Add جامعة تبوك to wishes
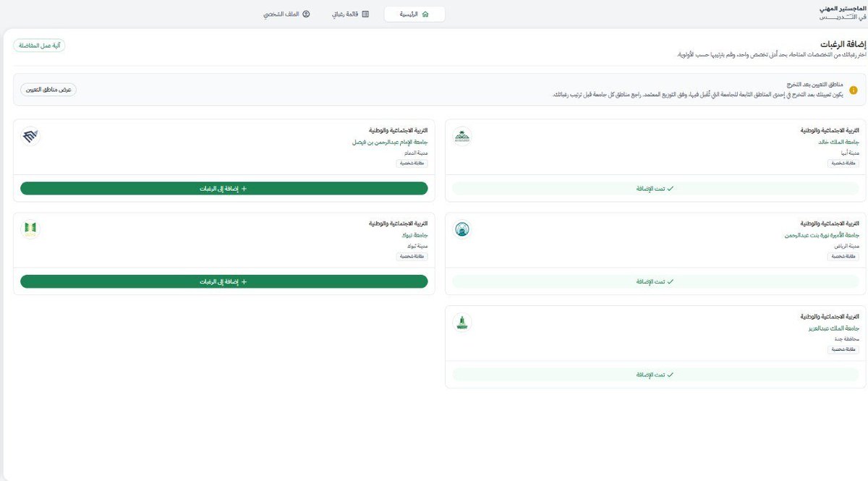 224,281
